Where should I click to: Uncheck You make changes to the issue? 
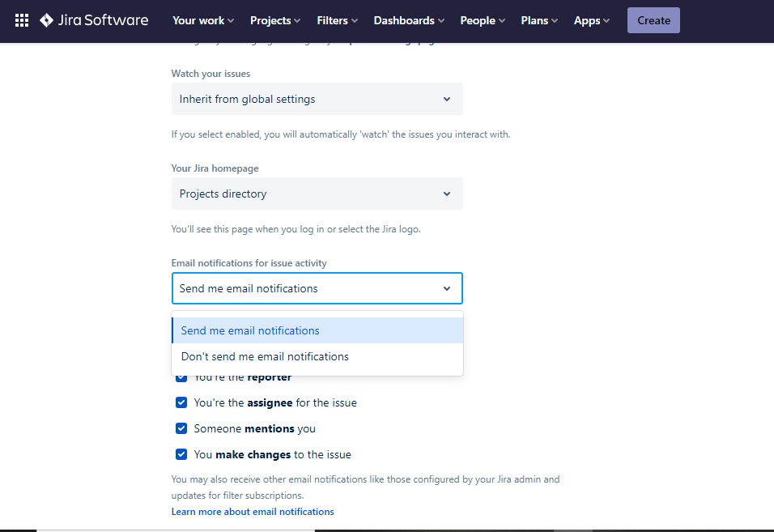click(x=181, y=454)
